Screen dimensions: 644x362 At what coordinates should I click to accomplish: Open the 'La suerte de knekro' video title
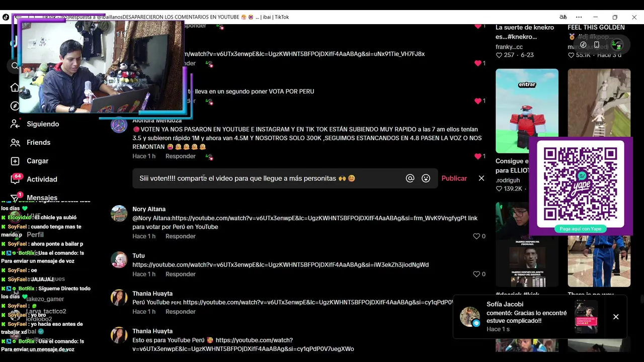(525, 32)
